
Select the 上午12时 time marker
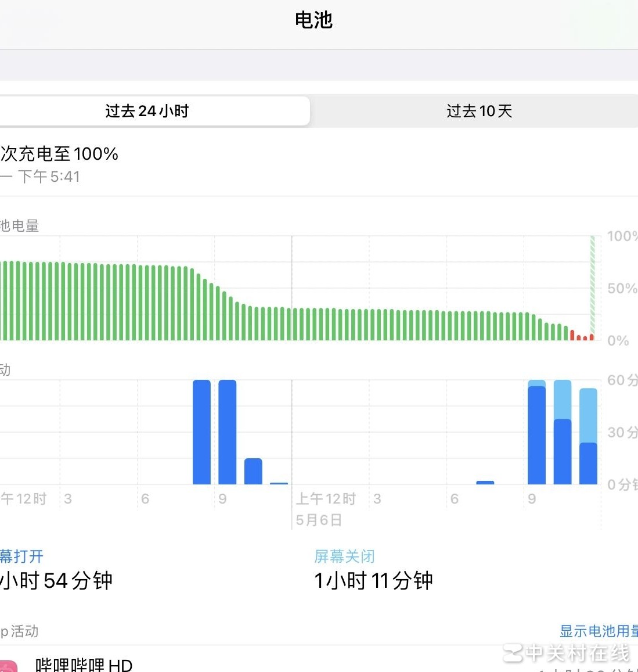point(322,498)
